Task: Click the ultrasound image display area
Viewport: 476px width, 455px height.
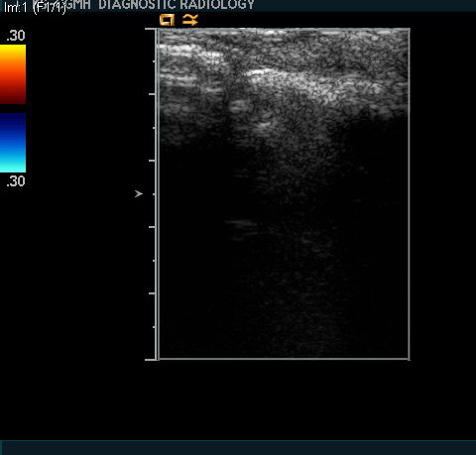Action: point(284,194)
